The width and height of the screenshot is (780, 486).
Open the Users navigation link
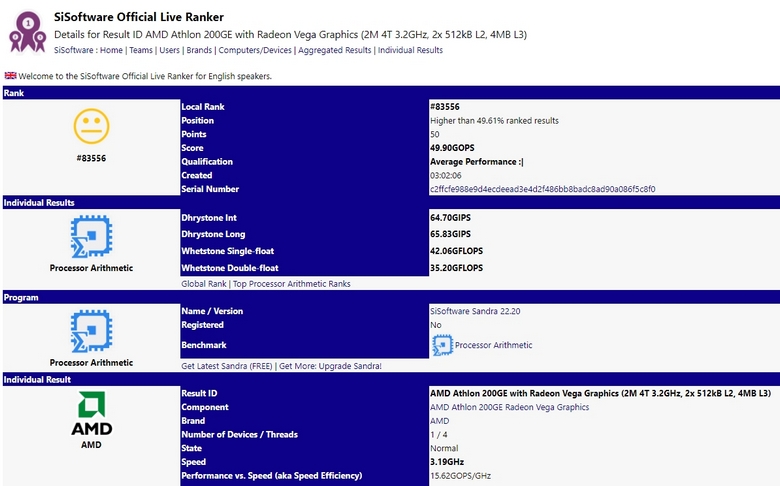169,50
